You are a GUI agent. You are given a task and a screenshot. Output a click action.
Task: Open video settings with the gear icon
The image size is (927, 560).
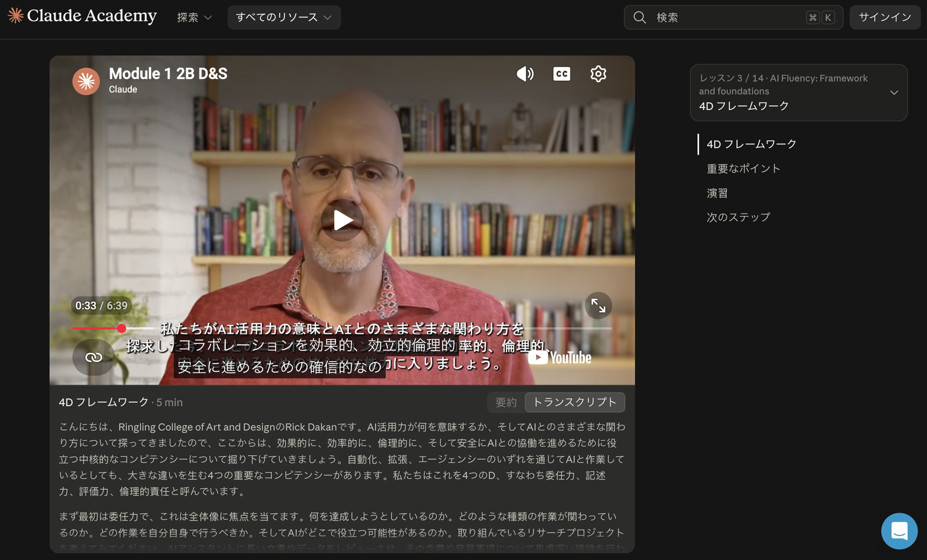click(598, 74)
